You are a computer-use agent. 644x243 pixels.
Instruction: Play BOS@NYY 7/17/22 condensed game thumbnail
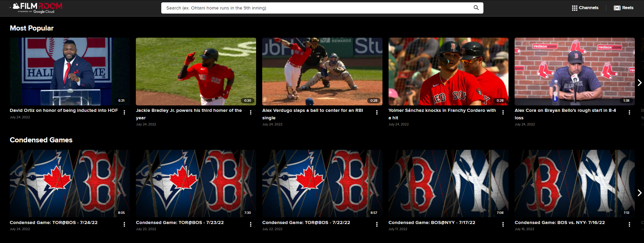[x=449, y=183]
